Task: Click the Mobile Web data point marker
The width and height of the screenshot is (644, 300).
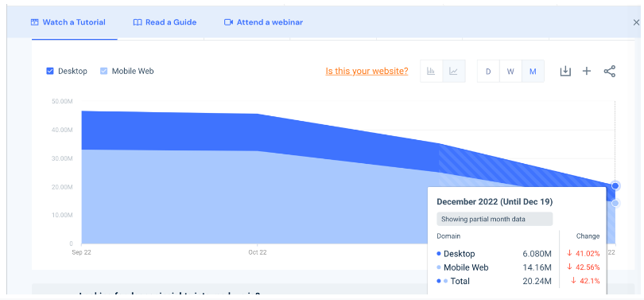Action: coord(615,203)
